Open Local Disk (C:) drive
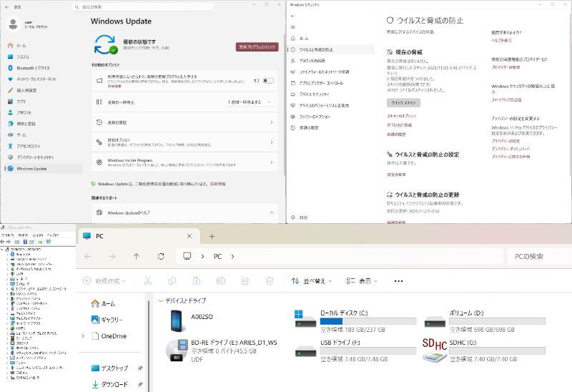The width and height of the screenshot is (572, 392). (x=355, y=321)
